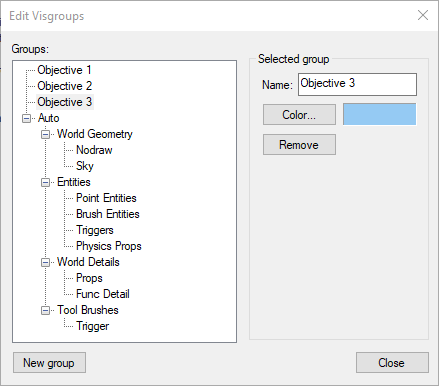Image resolution: width=439 pixels, height=386 pixels.
Task: Click into the Name text field
Action: coord(357,84)
